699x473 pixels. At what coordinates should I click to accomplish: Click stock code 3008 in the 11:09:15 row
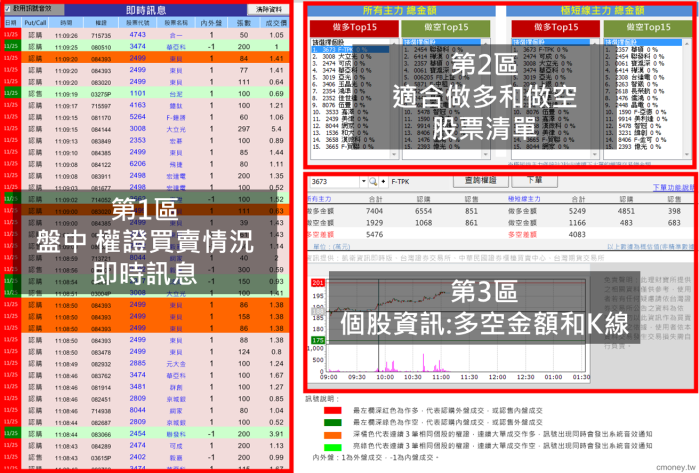pyautogui.click(x=137, y=128)
